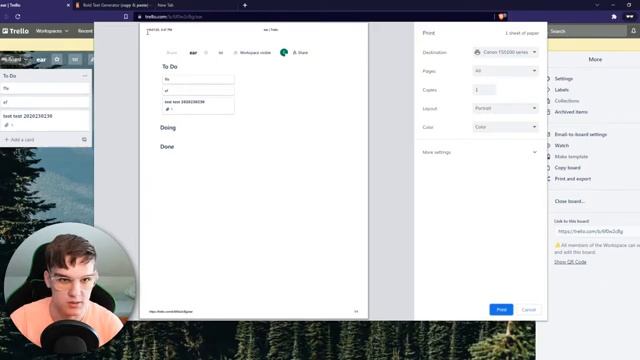Click the bookmark icon beside the address bar
Viewport: 640px width, 360px height.
click(126, 17)
